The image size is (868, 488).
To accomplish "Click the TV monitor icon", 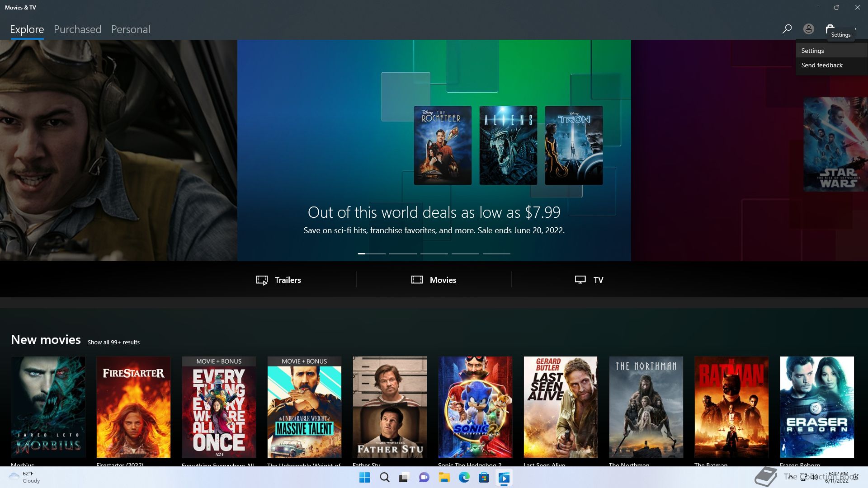I will (x=580, y=280).
